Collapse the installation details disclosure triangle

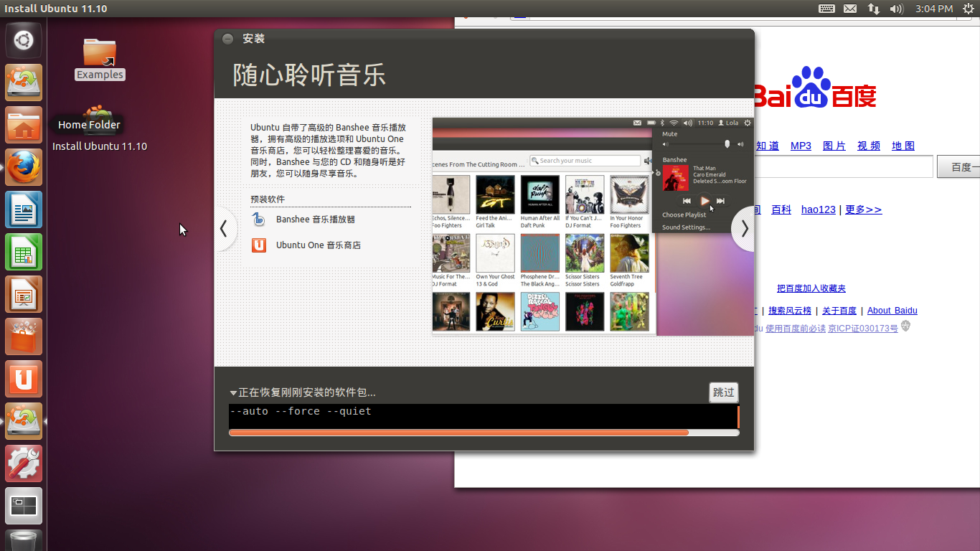[233, 393]
